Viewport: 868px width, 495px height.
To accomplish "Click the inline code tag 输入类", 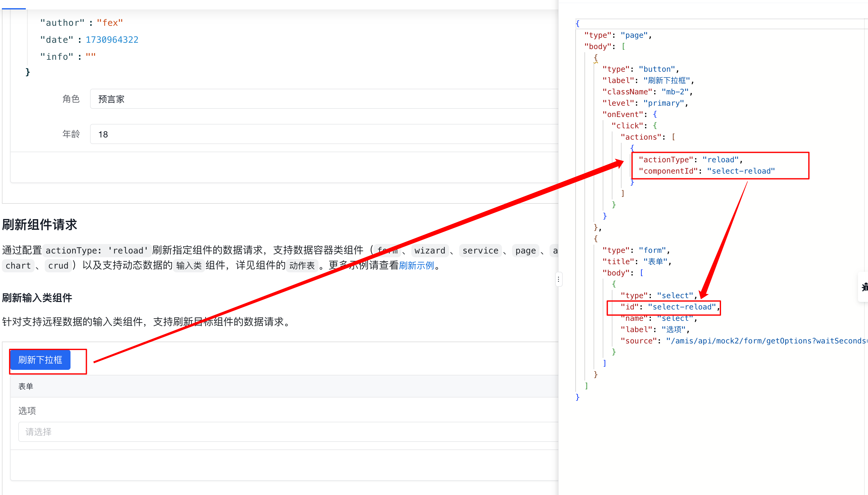I will [189, 265].
